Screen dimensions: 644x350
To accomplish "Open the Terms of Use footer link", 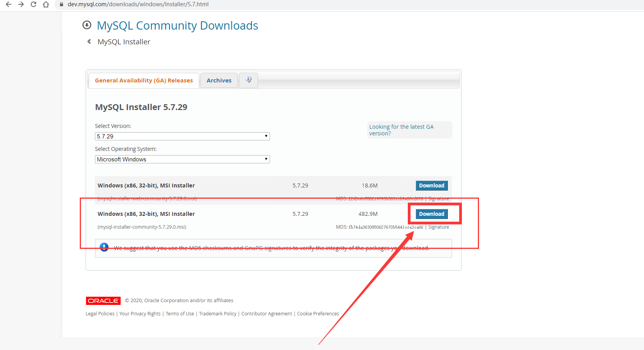I will tap(180, 314).
